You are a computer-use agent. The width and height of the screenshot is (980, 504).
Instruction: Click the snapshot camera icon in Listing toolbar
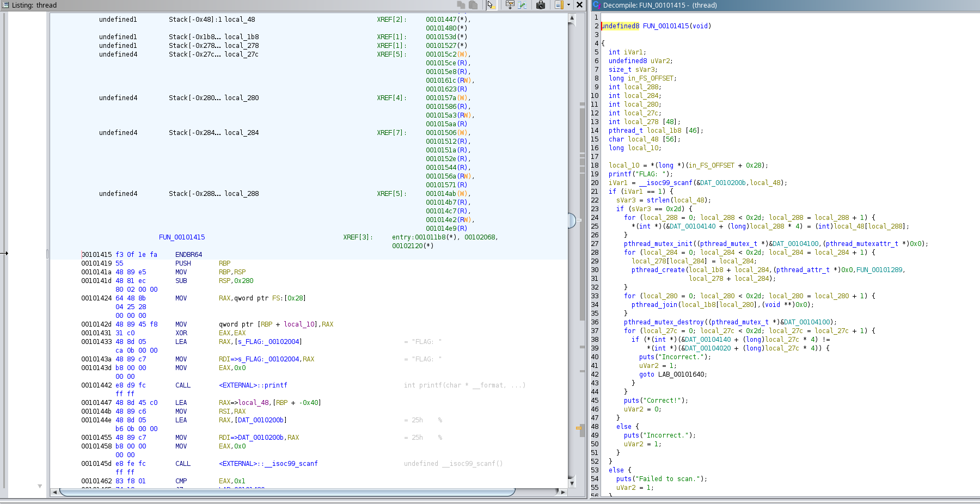541,5
